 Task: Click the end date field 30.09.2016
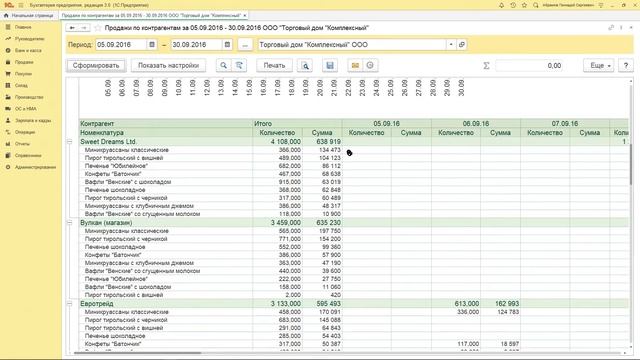(197, 44)
